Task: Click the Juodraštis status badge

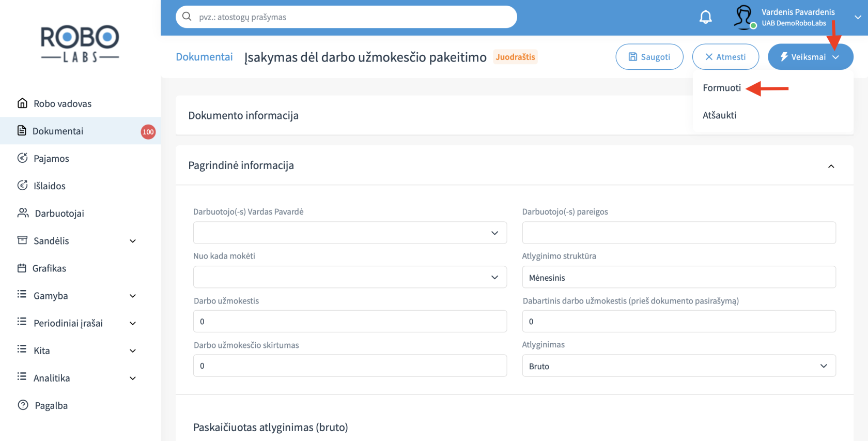Action: [x=515, y=57]
